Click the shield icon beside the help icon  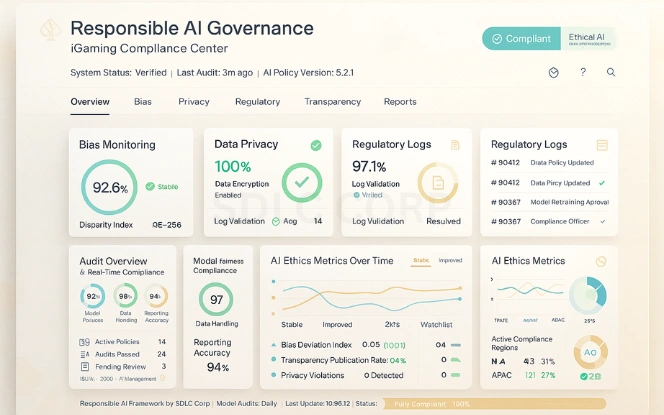click(x=554, y=72)
